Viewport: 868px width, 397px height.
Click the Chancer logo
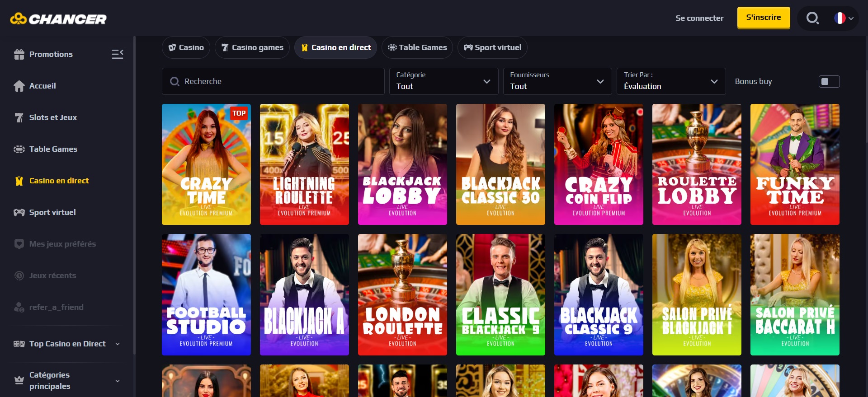[x=58, y=19]
